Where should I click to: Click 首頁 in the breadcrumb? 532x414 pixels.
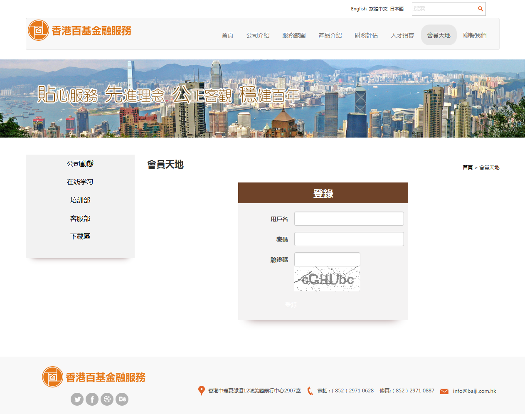(468, 168)
